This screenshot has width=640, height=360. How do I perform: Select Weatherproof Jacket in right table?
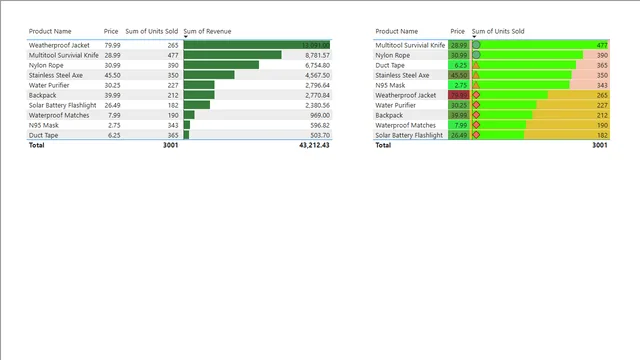click(406, 95)
